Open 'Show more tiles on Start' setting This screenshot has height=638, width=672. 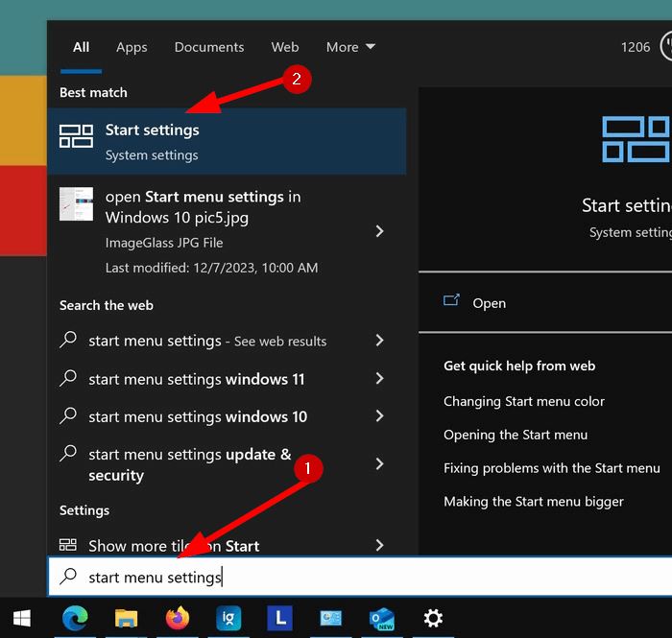pyautogui.click(x=174, y=546)
